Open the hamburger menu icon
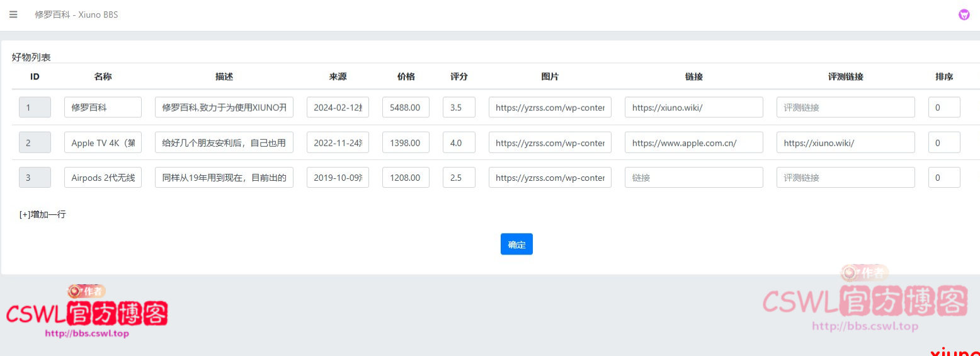 click(x=13, y=14)
